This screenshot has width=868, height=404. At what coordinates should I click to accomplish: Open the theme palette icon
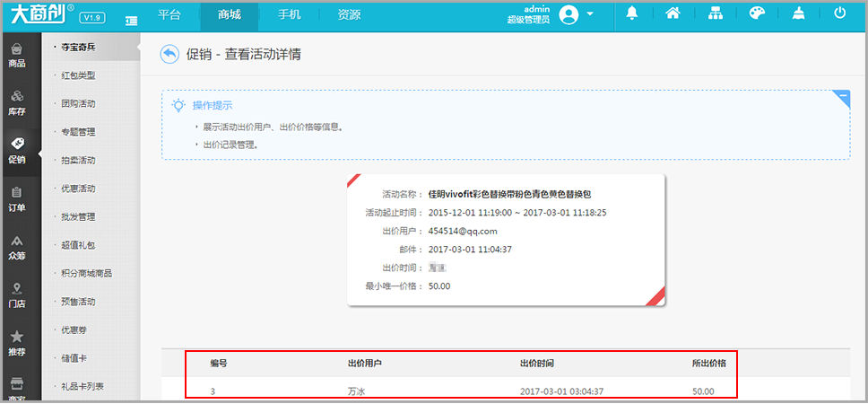click(757, 14)
